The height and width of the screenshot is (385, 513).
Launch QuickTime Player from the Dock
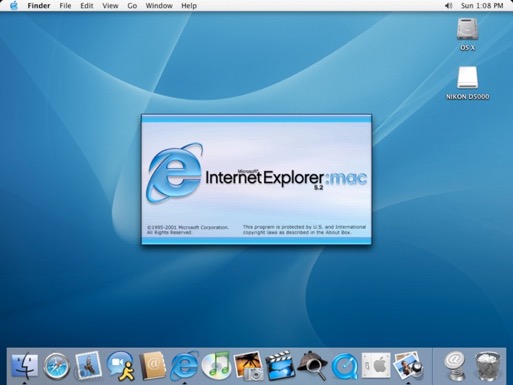tap(344, 366)
